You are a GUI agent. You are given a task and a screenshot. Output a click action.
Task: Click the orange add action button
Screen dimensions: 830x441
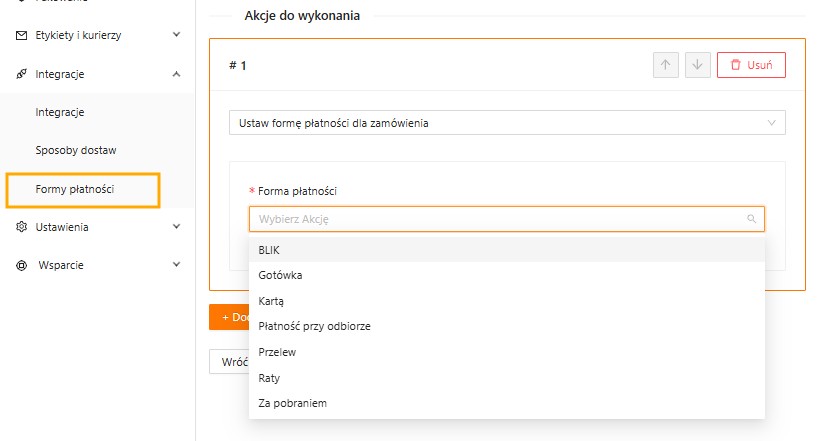tap(229, 317)
